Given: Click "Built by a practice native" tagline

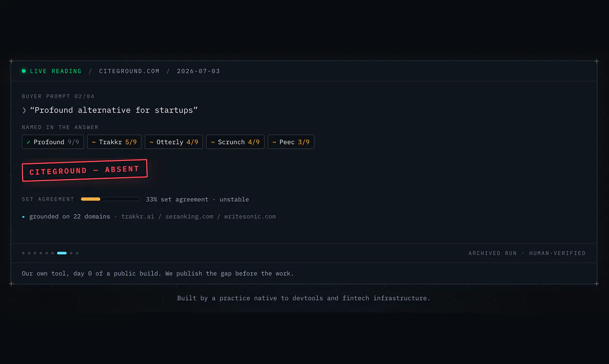Looking at the screenshot, I should pyautogui.click(x=304, y=298).
